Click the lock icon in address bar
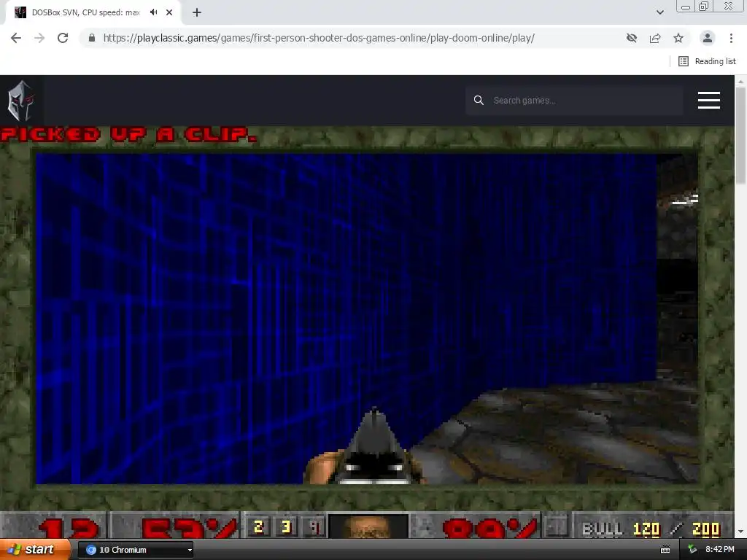The height and width of the screenshot is (560, 747). pos(92,38)
